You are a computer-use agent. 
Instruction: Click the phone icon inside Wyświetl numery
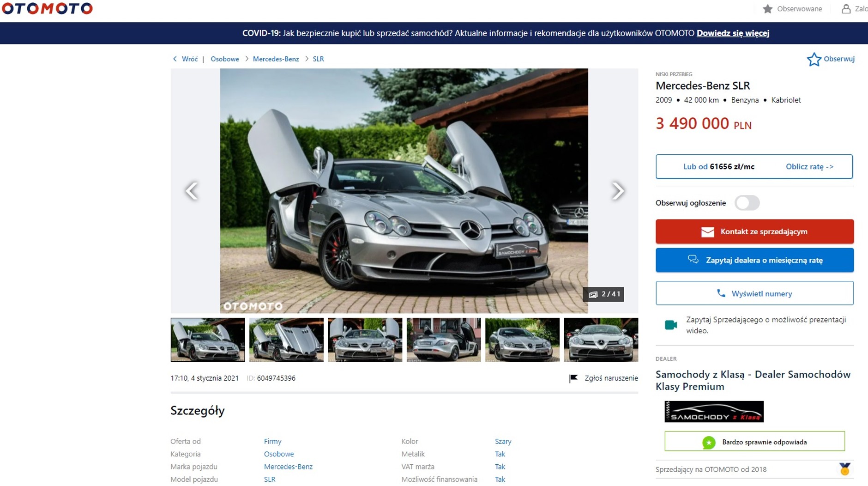[722, 293]
